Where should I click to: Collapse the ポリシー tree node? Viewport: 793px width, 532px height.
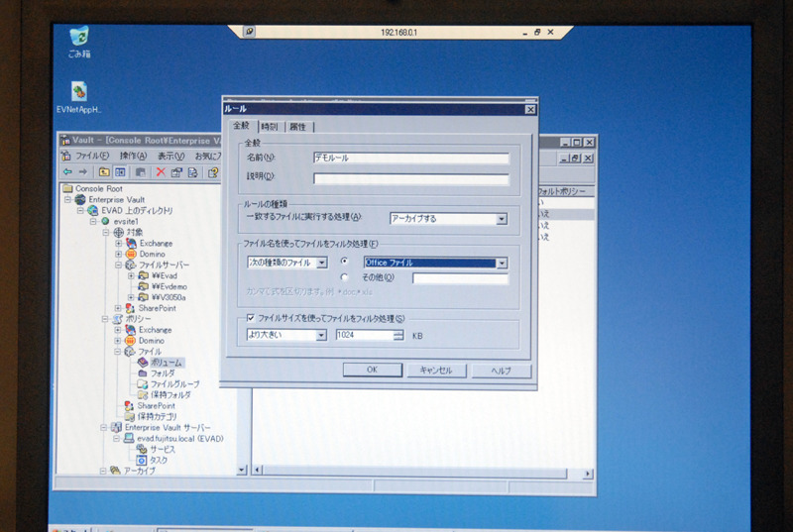[106, 319]
